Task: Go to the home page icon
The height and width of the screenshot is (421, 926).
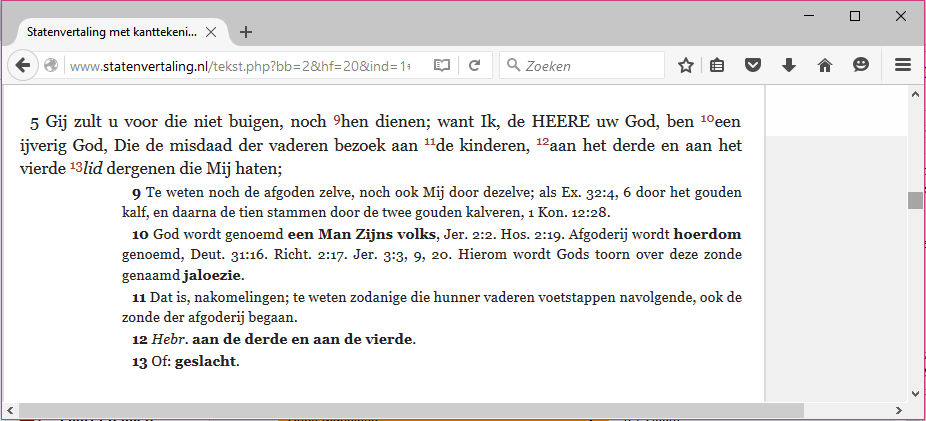Action: pyautogui.click(x=825, y=65)
